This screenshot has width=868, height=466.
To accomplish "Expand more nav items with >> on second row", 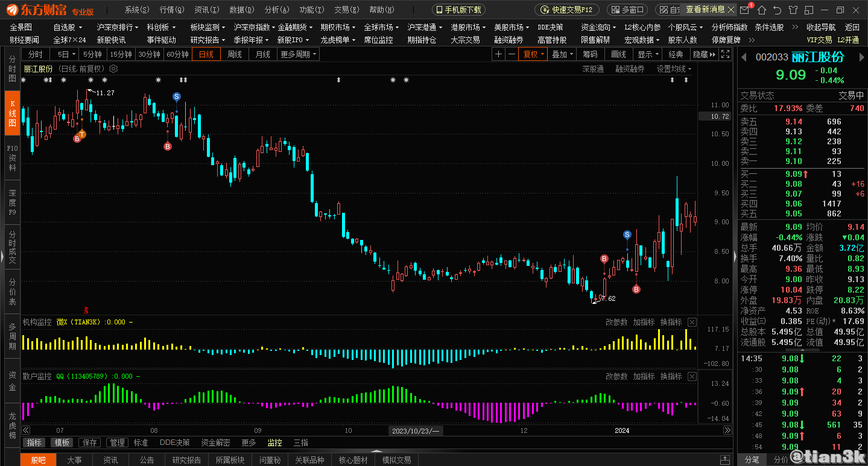I will pyautogui.click(x=752, y=40).
